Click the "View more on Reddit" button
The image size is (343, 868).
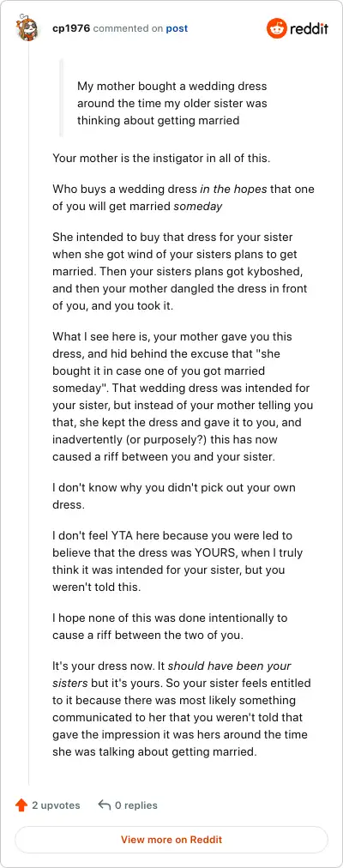pos(171,839)
